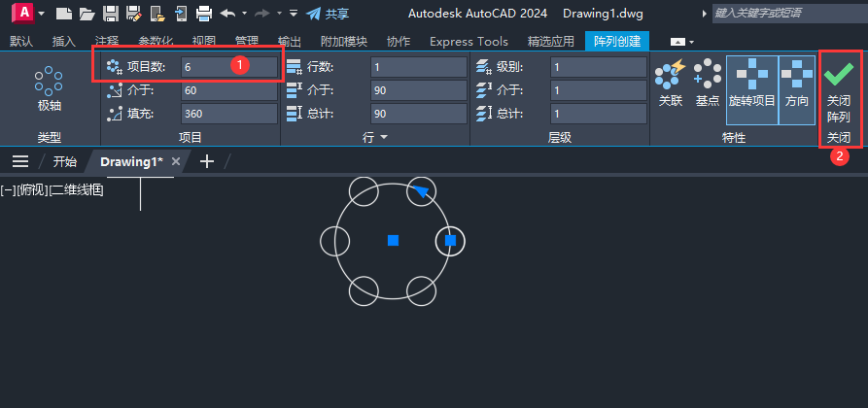Switch to the 输出 ribbon tab
868x408 pixels.
[290, 41]
